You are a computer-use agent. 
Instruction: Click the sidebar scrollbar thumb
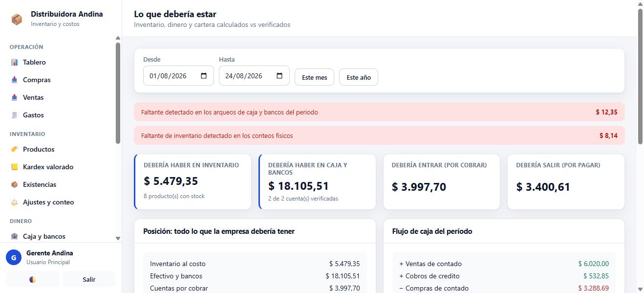pos(118,93)
